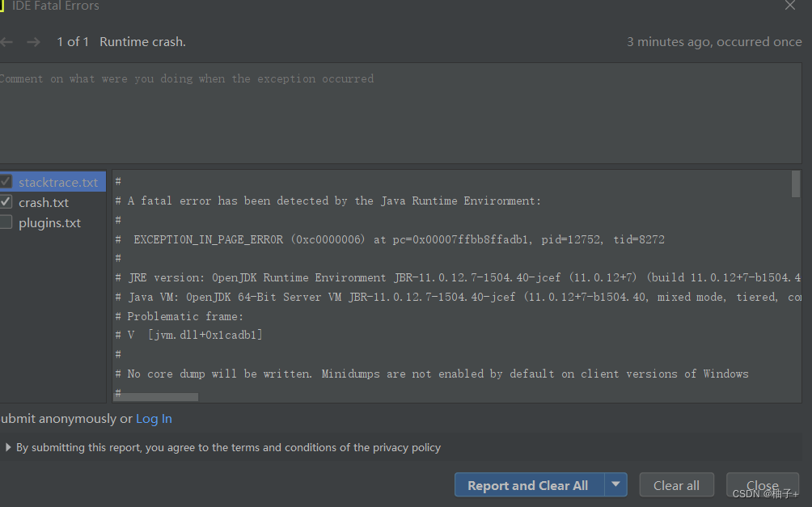Click the horizontal scrollbar below the stacktrace

(x=156, y=396)
